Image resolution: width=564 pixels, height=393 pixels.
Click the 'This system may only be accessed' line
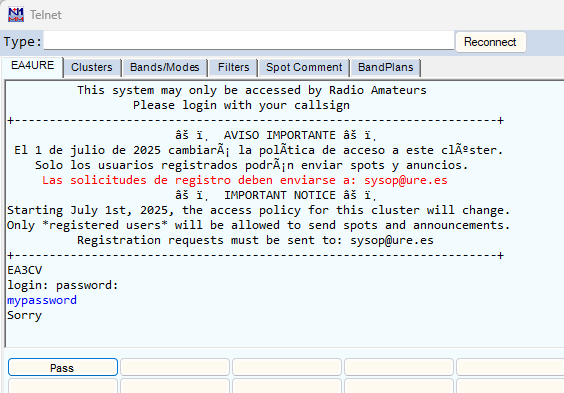(x=251, y=90)
